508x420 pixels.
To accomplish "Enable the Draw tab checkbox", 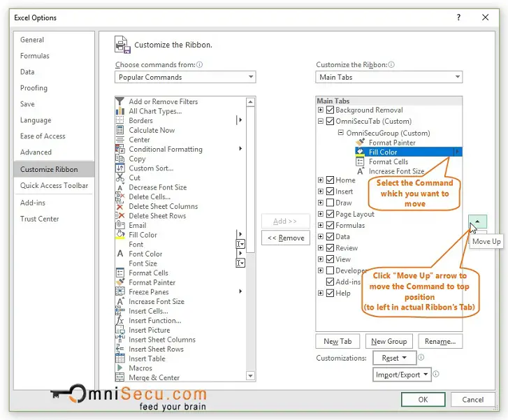I will tap(330, 203).
